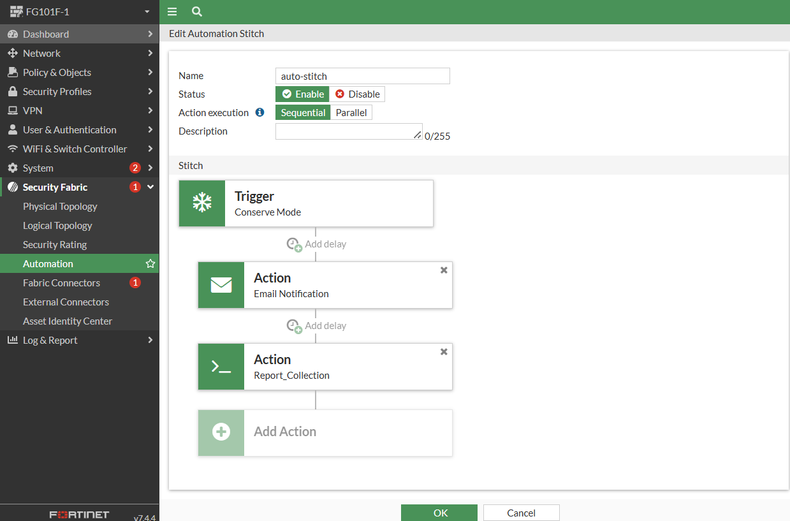Click Add delay below Email Notification
Image resolution: width=790 pixels, height=521 pixels.
(325, 326)
